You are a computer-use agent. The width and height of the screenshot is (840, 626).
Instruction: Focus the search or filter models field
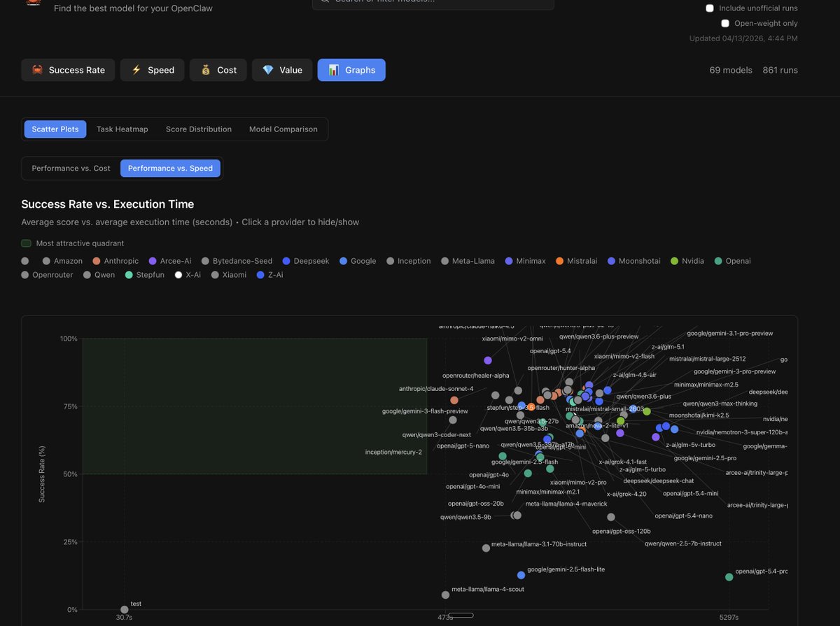pyautogui.click(x=433, y=3)
